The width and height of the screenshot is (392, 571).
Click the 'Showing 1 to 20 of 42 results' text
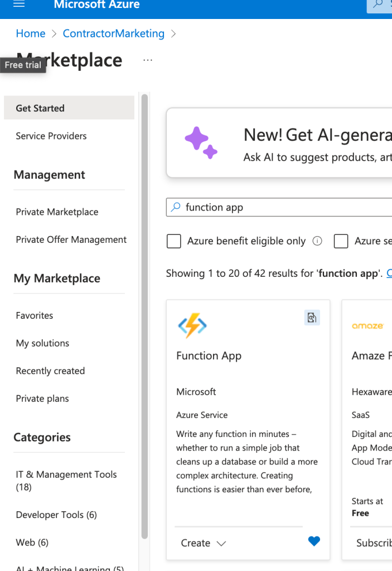point(274,273)
